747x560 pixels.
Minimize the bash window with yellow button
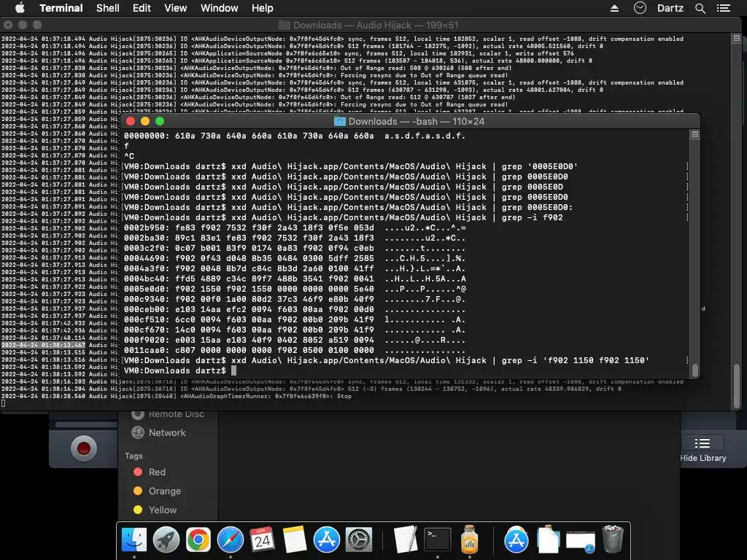coord(145,122)
